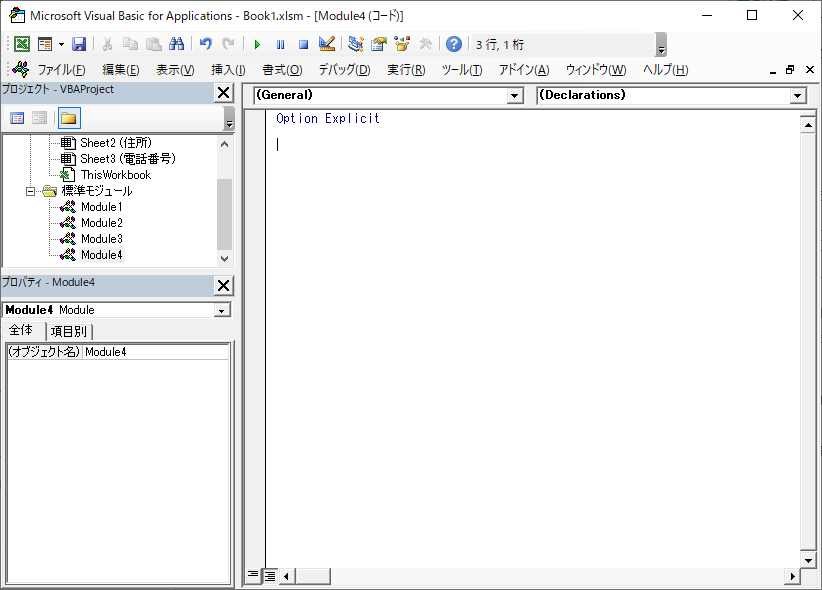The image size is (822, 590).
Task: Click the Copy toolbar icon
Action: coord(130,44)
